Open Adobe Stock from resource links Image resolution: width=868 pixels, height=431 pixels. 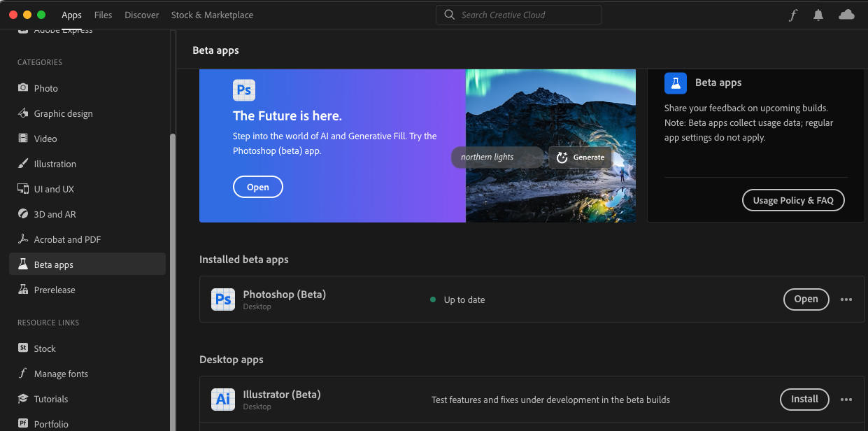(x=46, y=348)
